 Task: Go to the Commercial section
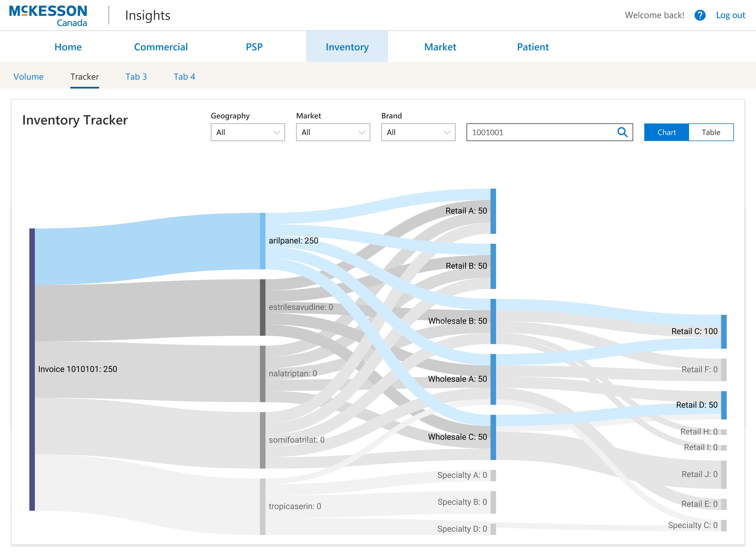point(160,47)
